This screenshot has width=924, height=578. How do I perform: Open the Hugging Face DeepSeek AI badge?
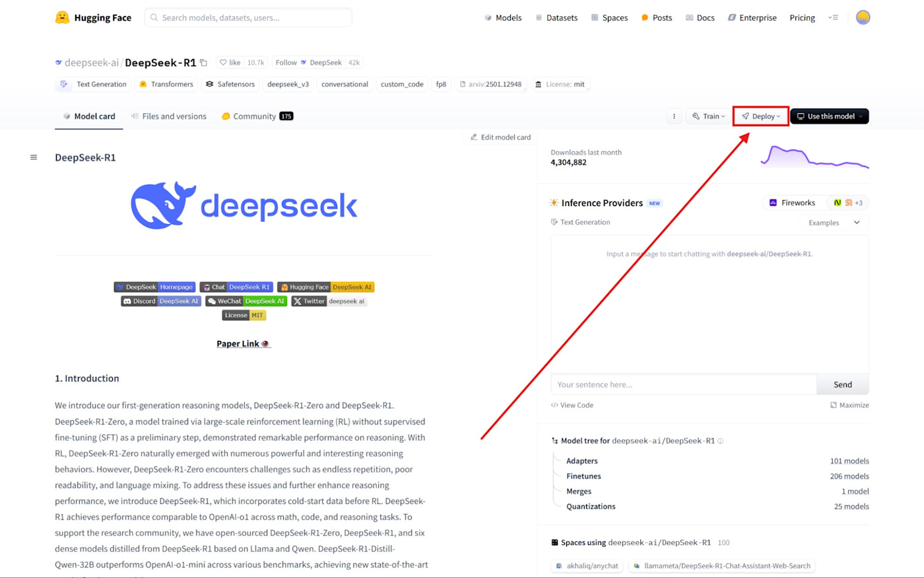(326, 287)
